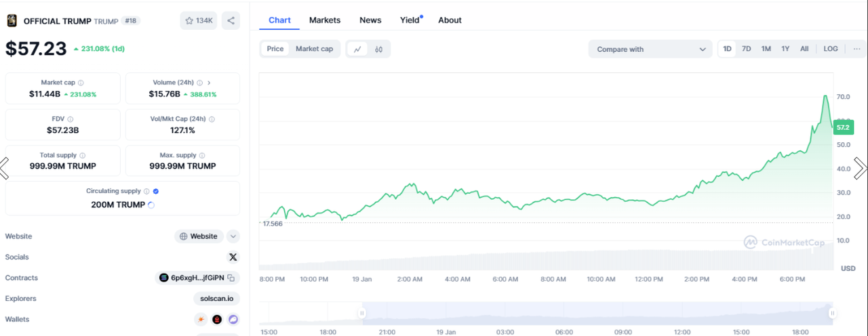Click the #18 rank badge
Screen dimensions: 868x336
point(131,21)
